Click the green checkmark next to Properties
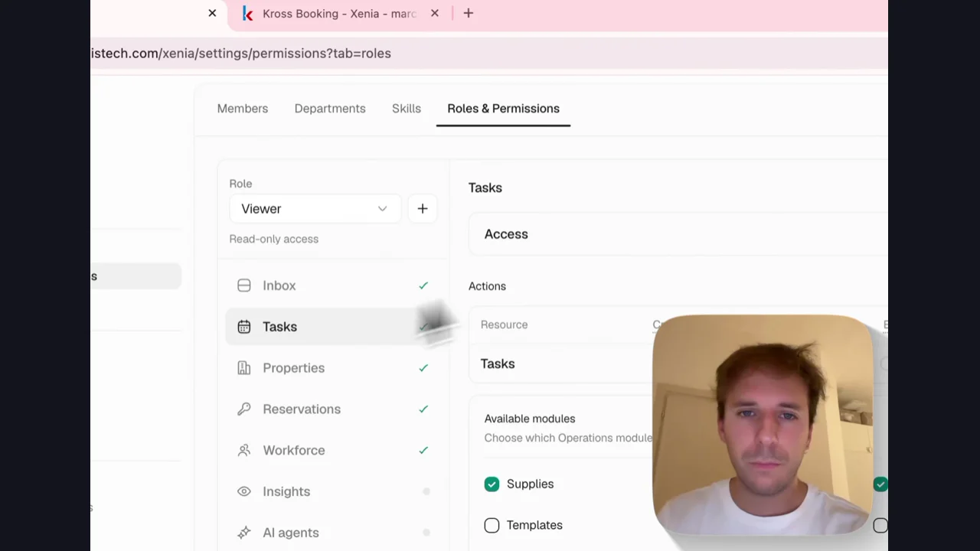The image size is (980, 551). pos(423,368)
